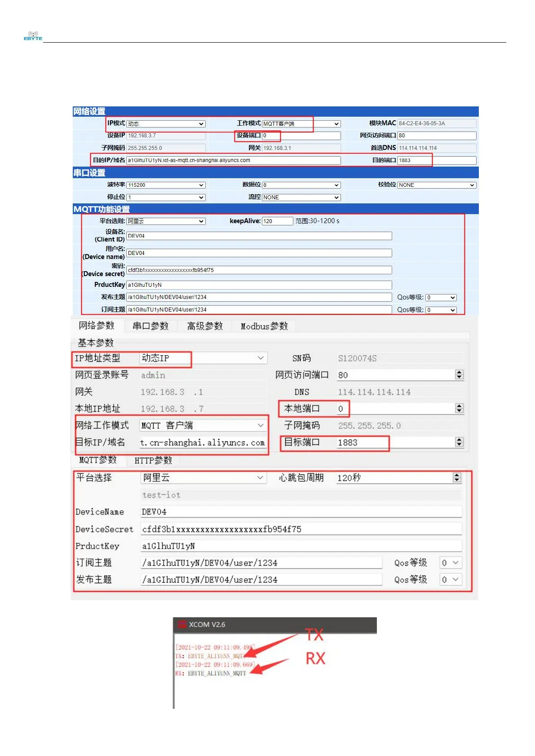
Task: Select the MQTT参数 tab
Action: (98, 460)
